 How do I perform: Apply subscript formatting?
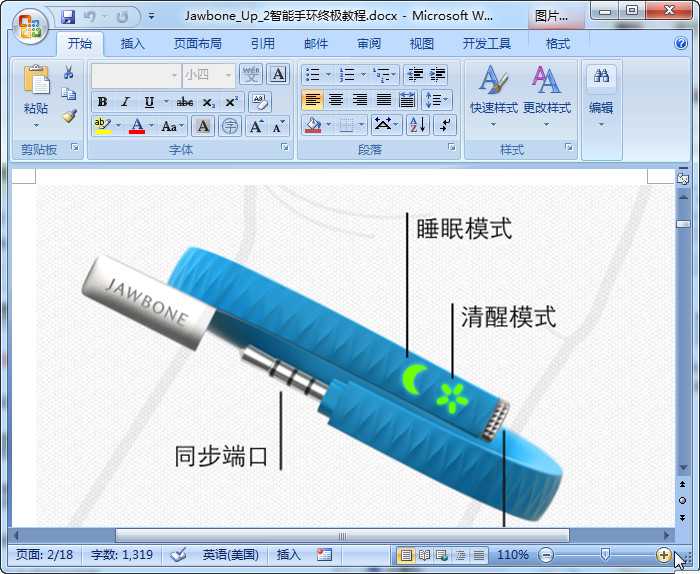click(208, 102)
